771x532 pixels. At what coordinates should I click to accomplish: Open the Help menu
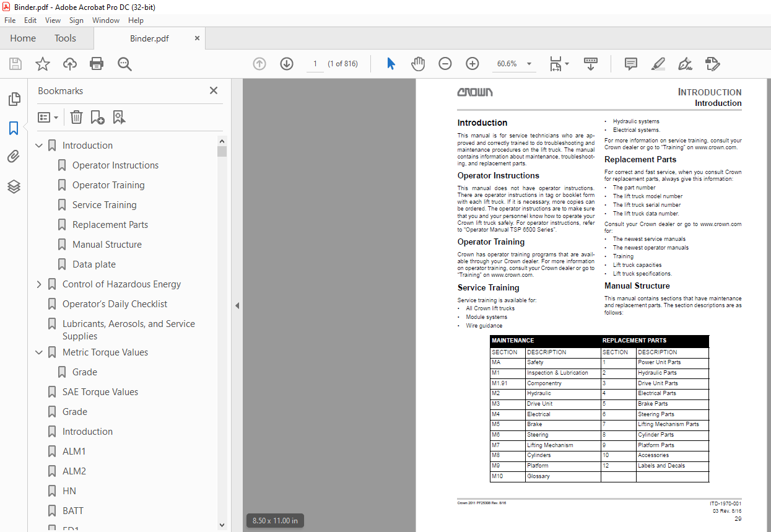click(136, 20)
